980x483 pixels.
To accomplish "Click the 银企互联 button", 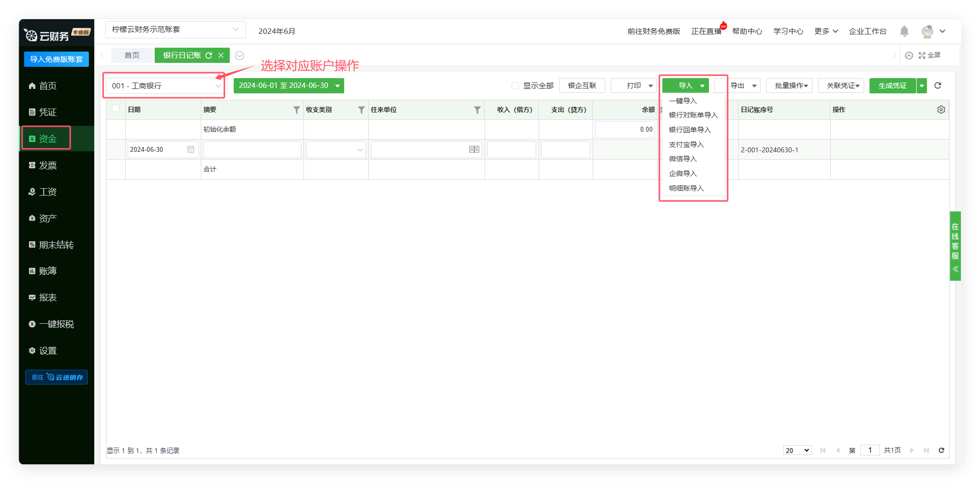I will click(582, 85).
